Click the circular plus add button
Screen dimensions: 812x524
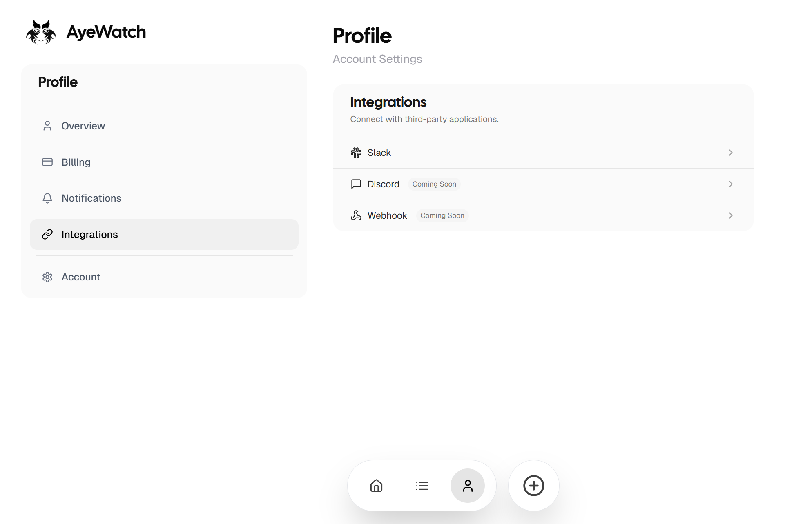pos(534,486)
